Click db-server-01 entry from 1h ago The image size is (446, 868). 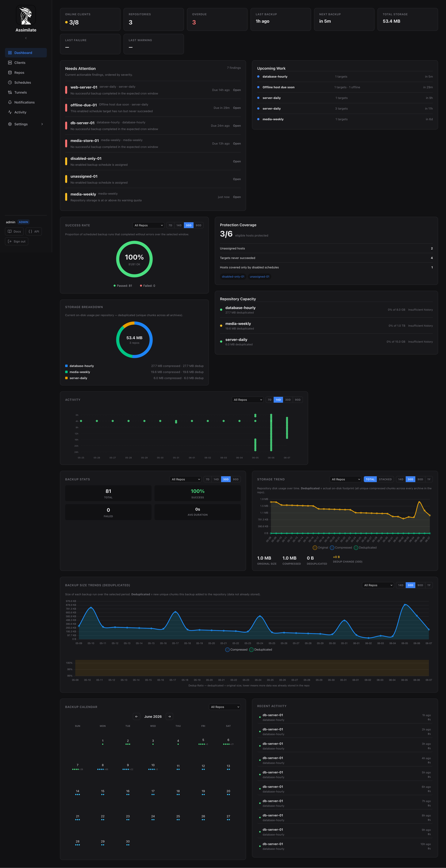click(x=345, y=717)
